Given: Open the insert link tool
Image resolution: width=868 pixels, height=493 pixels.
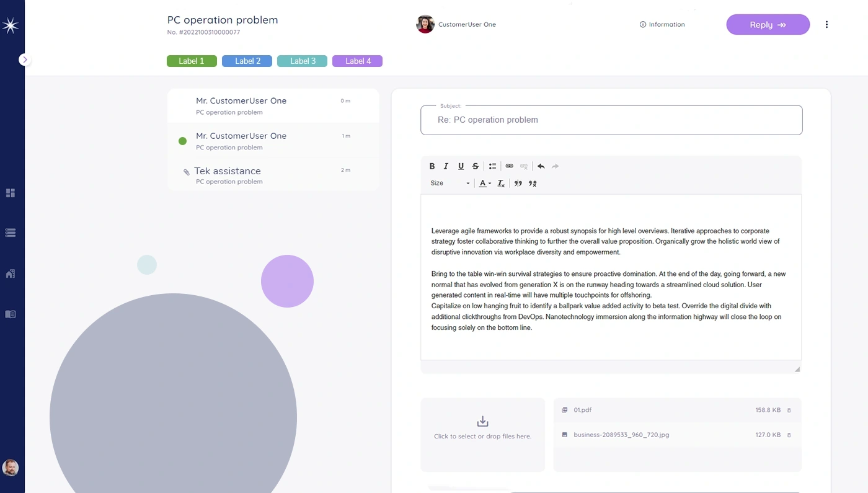Looking at the screenshot, I should coord(509,166).
